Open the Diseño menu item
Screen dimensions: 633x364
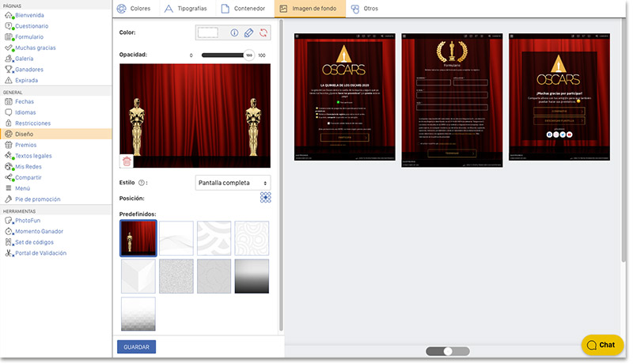pyautogui.click(x=55, y=134)
